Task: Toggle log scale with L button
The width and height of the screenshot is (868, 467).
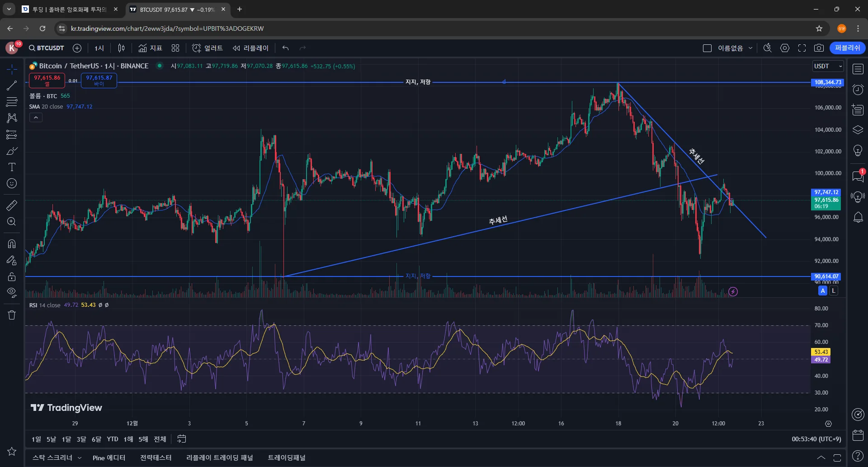Action: [834, 291]
